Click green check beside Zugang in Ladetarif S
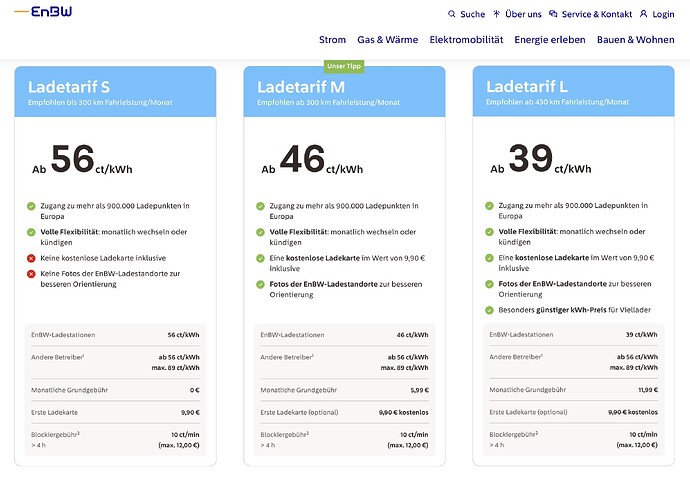Viewport: 690px width, 477px height. click(x=31, y=206)
